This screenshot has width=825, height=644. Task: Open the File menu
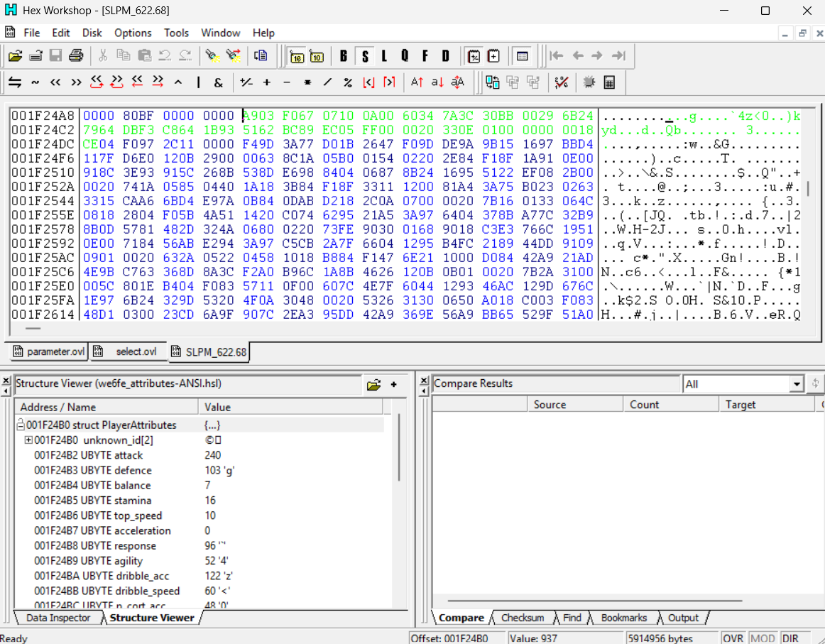point(31,33)
